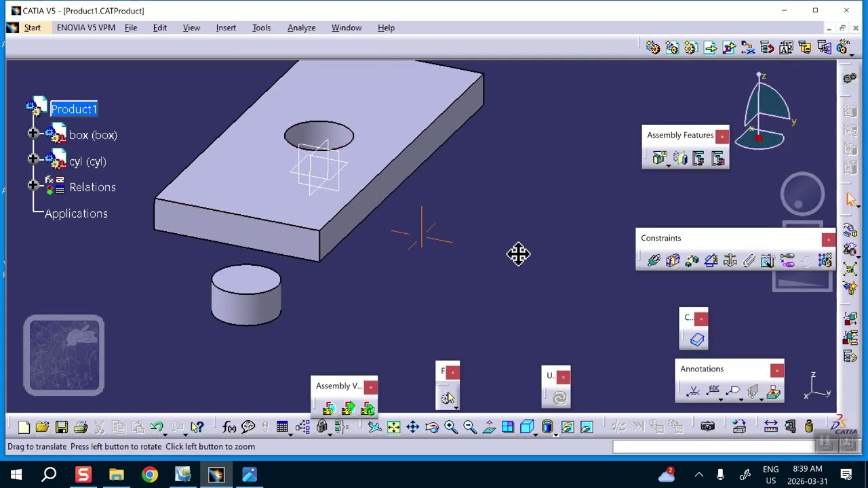Screen dimensions: 868x488
Task: Click the Windows Start button
Action: point(16,474)
